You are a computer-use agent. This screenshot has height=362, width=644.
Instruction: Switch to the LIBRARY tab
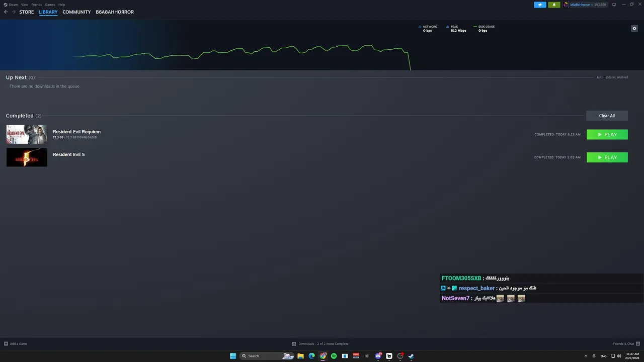48,12
